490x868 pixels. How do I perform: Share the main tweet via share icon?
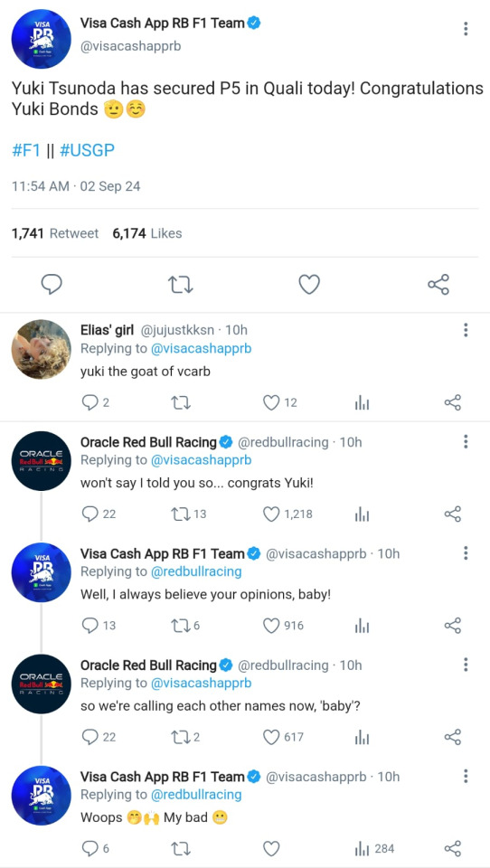438,285
